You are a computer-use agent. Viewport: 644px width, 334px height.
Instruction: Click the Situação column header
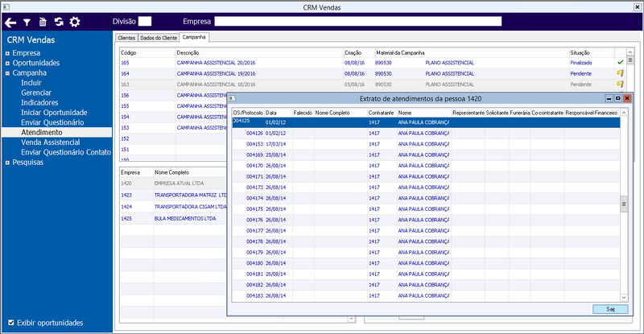(x=592, y=52)
